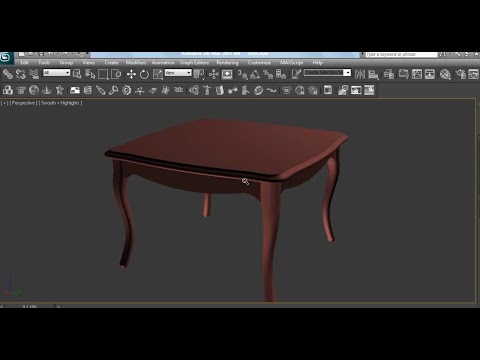Toggle the Graphite Modeling ribbon icon

(x=404, y=74)
